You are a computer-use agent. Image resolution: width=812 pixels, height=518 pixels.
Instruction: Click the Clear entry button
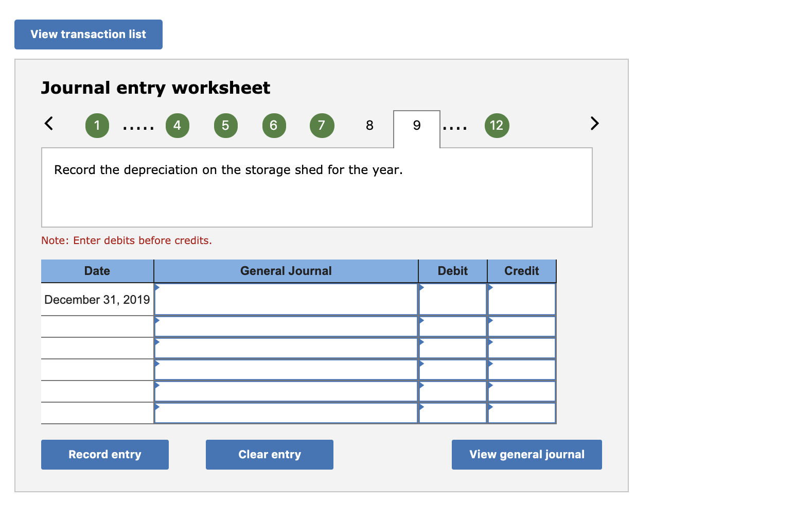pos(270,455)
